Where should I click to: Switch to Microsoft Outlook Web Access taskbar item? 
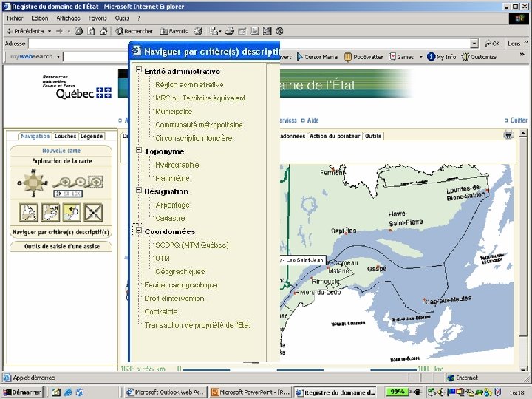pyautogui.click(x=166, y=392)
